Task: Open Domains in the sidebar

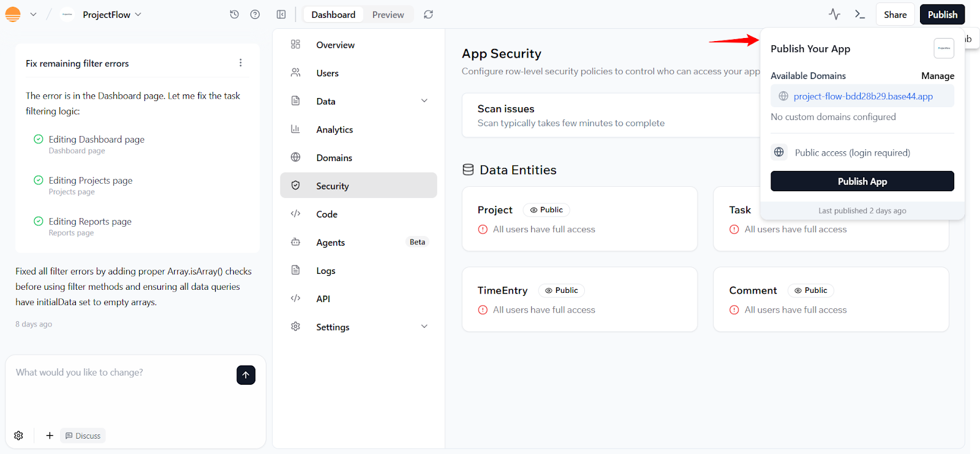Action: tap(358, 157)
